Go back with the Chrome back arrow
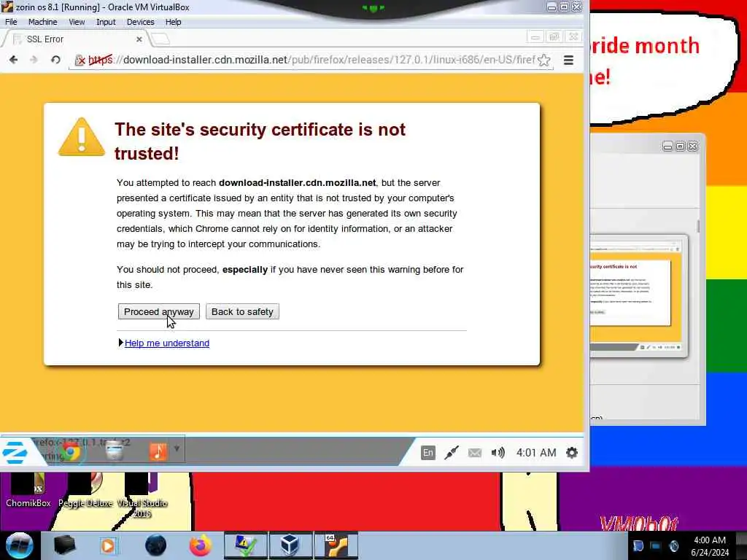This screenshot has height=560, width=747. (13, 60)
